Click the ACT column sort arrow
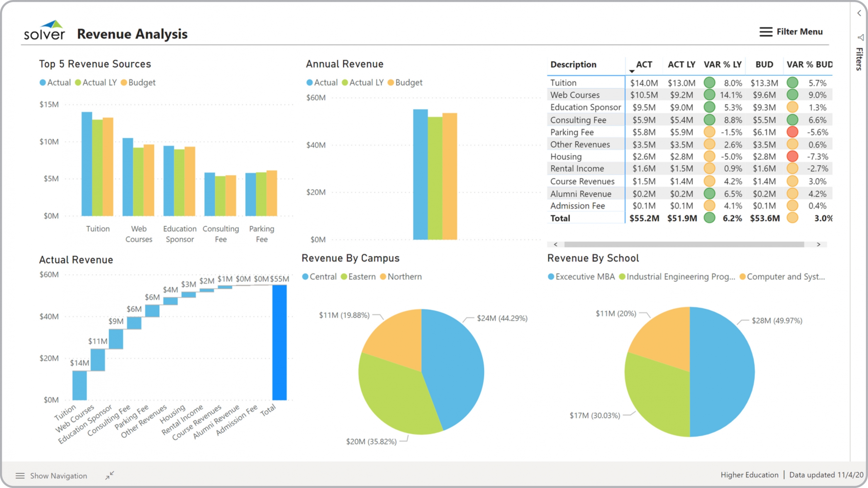Viewport: 868px width, 488px height. tap(632, 71)
